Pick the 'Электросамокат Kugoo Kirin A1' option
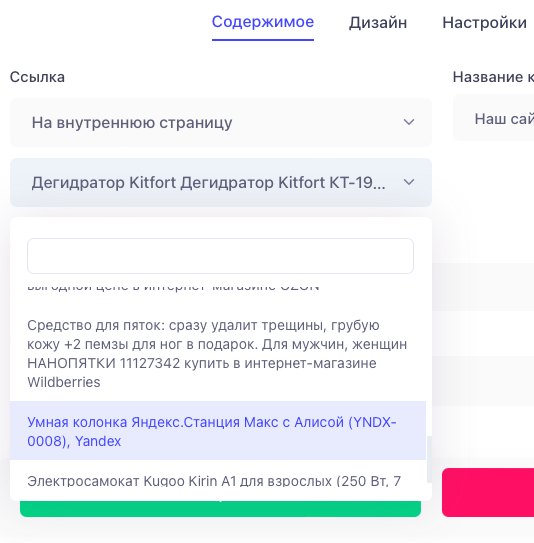The height and width of the screenshot is (543, 534). coord(218,480)
